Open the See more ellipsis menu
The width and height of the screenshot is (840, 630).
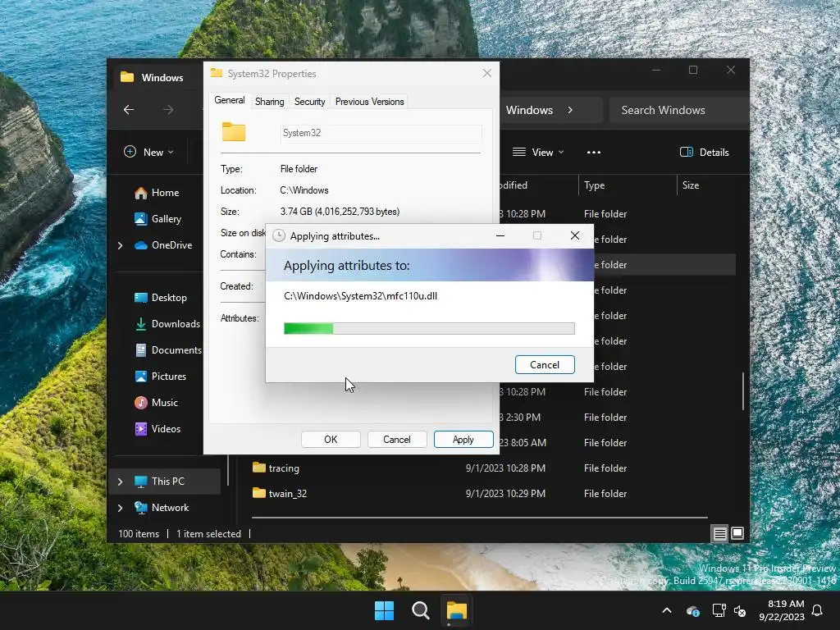point(594,152)
